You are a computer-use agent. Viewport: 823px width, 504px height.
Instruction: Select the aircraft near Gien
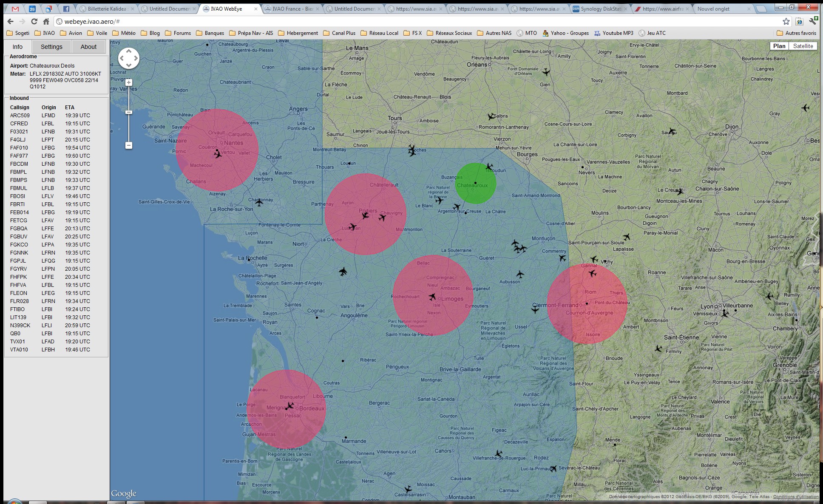click(546, 72)
